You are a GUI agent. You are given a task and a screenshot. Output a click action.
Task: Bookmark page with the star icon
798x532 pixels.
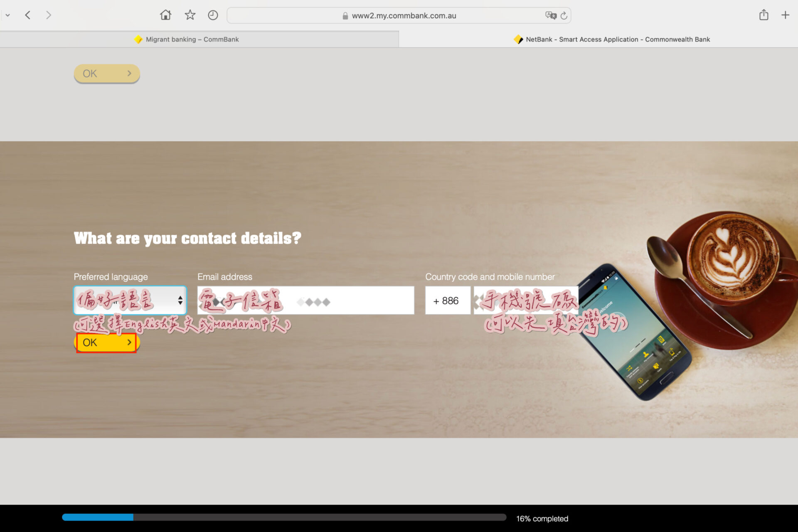point(190,15)
